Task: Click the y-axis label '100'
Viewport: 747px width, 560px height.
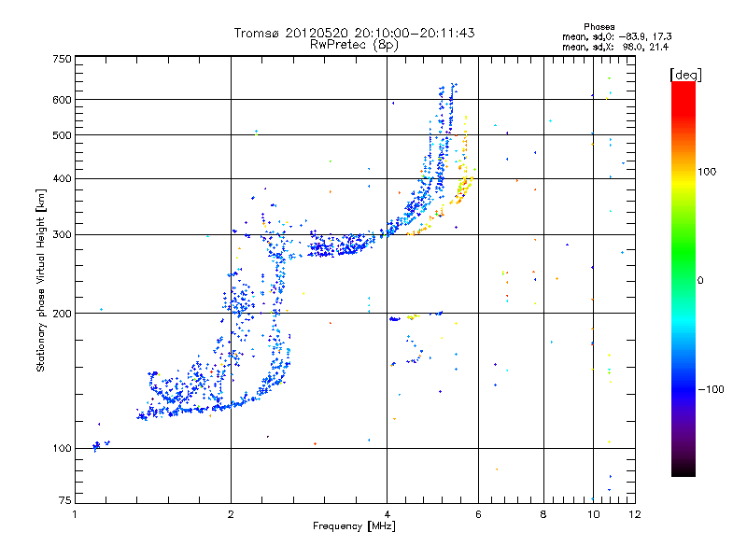Action: pos(62,449)
